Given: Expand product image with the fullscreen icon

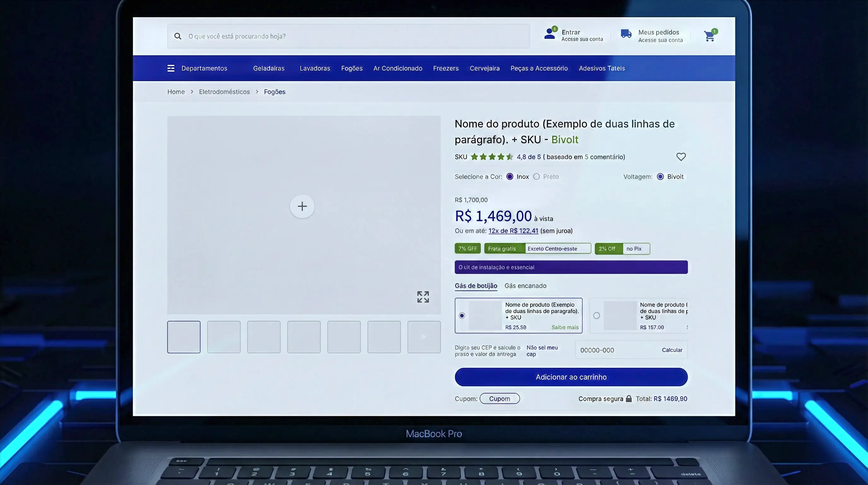Looking at the screenshot, I should click(424, 297).
